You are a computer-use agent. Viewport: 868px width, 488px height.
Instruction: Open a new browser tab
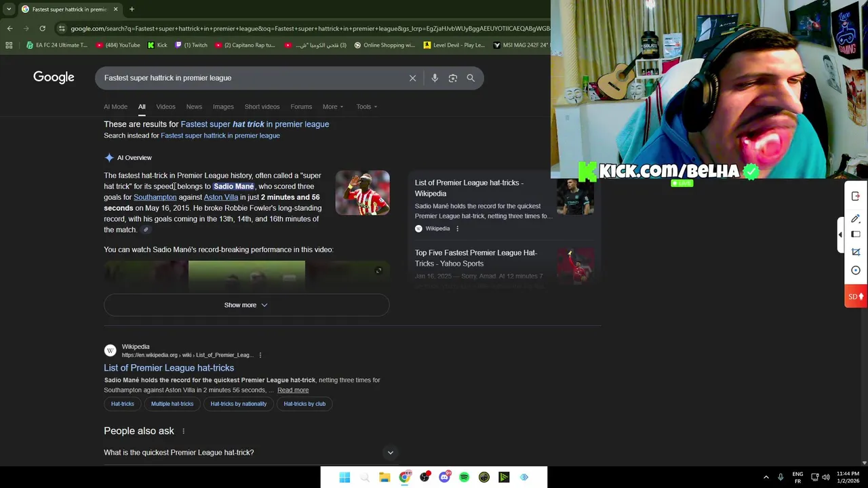[132, 9]
